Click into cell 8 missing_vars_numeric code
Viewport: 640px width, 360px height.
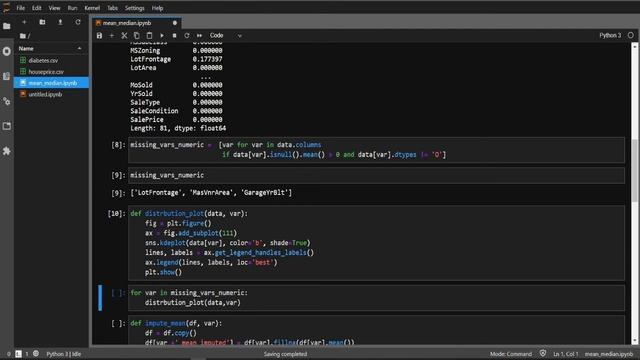coord(376,150)
